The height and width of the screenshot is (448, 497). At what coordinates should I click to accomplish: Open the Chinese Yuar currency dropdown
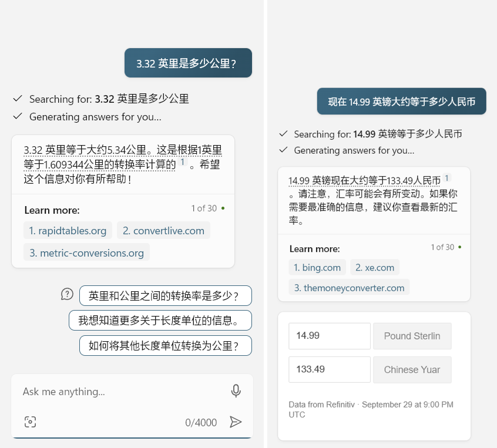(x=412, y=369)
